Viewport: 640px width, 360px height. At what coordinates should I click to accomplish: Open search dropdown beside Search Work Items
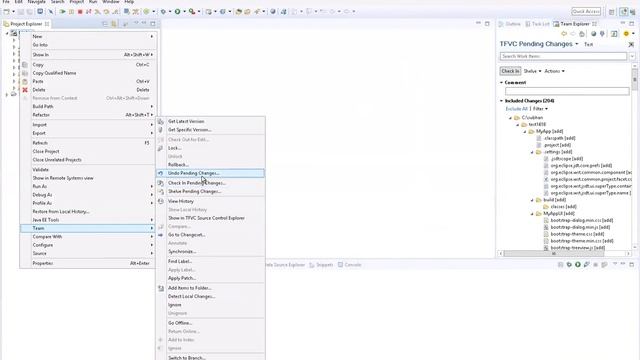click(x=632, y=56)
